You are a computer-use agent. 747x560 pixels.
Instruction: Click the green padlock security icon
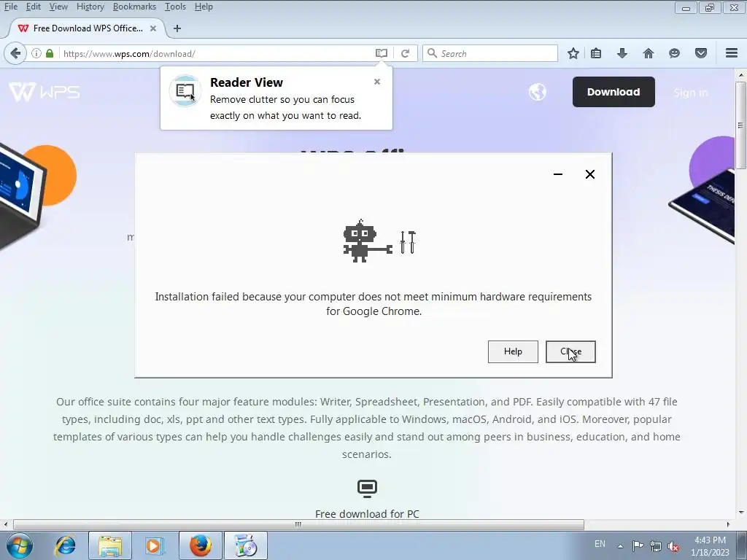click(50, 52)
